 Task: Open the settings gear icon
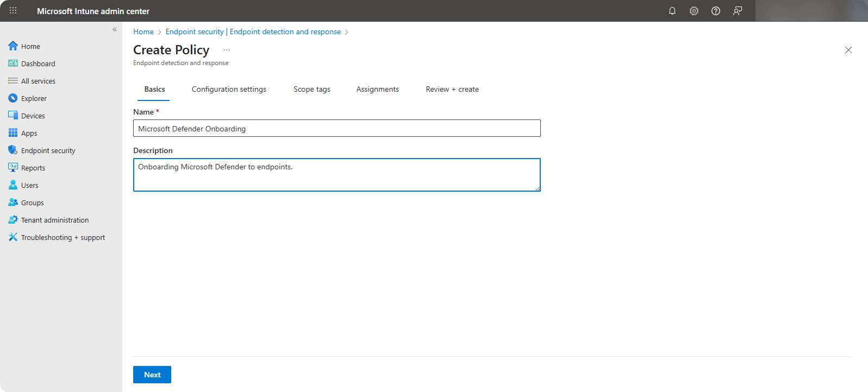pyautogui.click(x=694, y=11)
